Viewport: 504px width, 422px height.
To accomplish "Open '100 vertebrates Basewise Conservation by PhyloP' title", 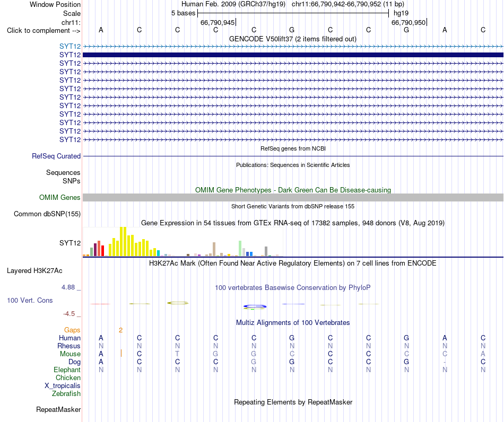I will 293,288.
